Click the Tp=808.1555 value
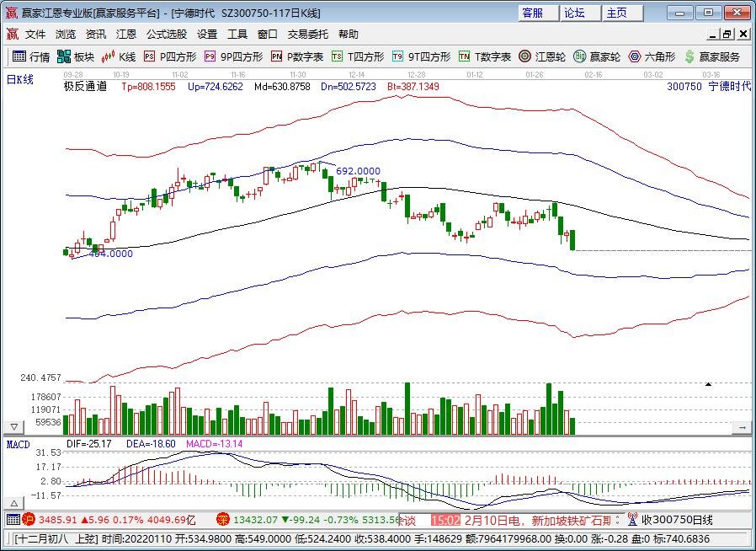 148,87
